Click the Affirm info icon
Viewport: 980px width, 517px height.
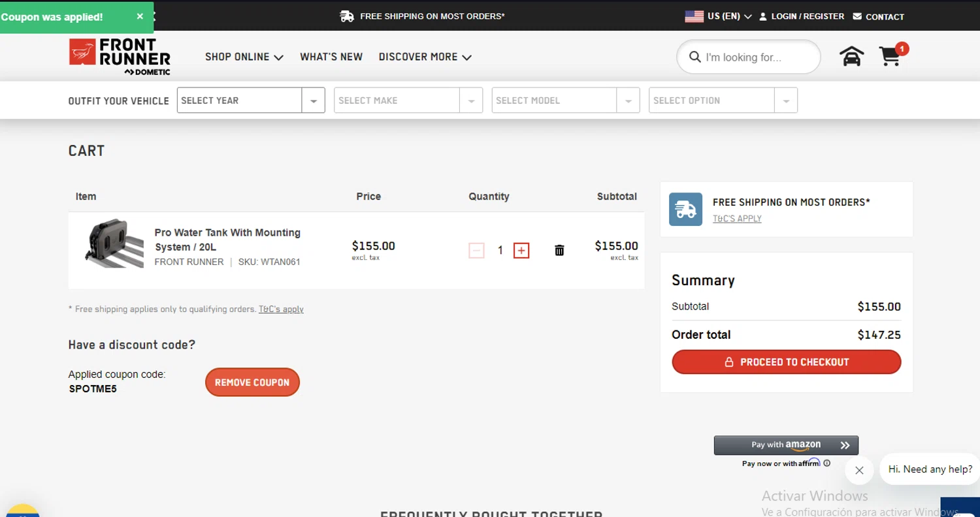click(827, 463)
